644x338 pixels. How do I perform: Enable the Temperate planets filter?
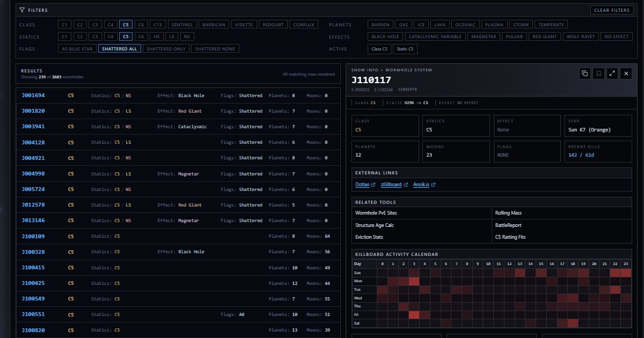tap(551, 25)
